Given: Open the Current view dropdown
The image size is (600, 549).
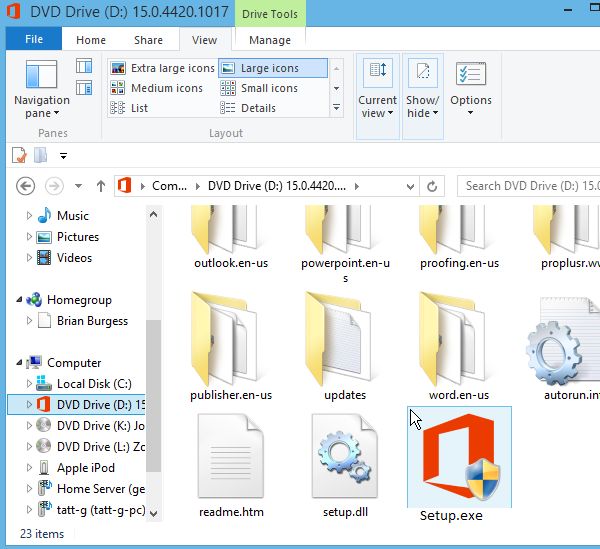Looking at the screenshot, I should [378, 96].
